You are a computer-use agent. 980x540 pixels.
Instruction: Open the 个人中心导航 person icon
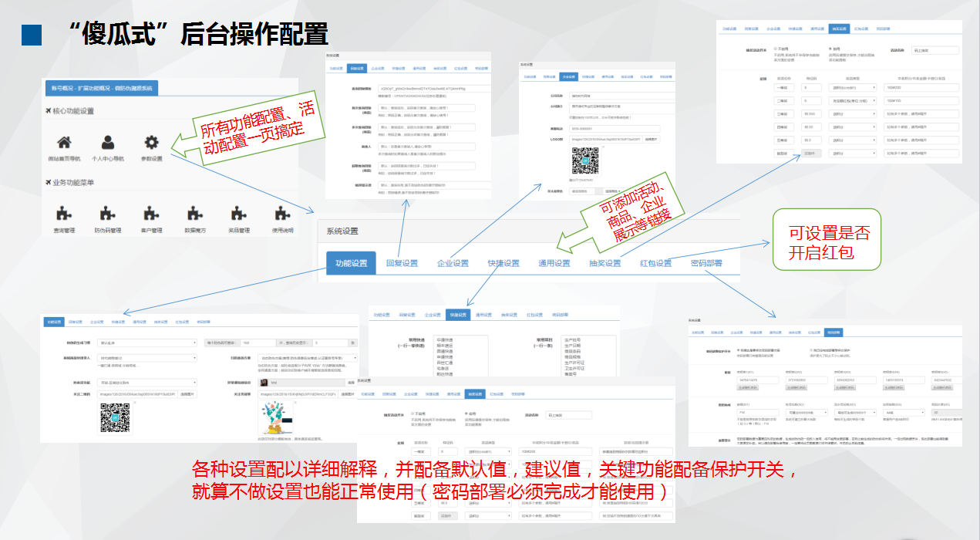click(108, 143)
